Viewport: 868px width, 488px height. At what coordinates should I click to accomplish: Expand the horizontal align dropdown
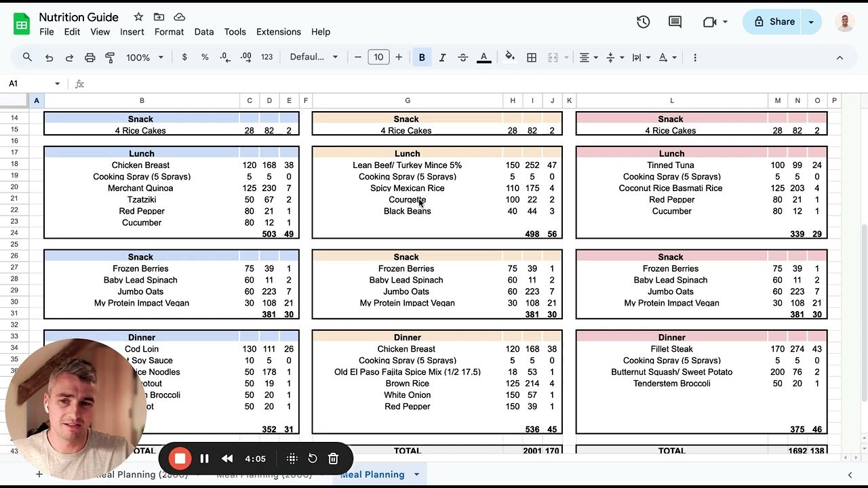click(x=587, y=58)
